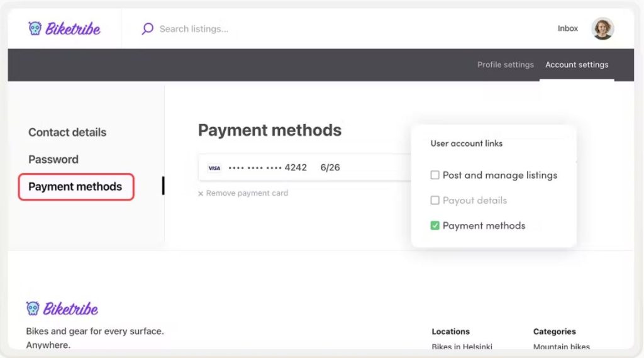
Task: Check the Post and manage listings checkbox
Action: pos(435,175)
